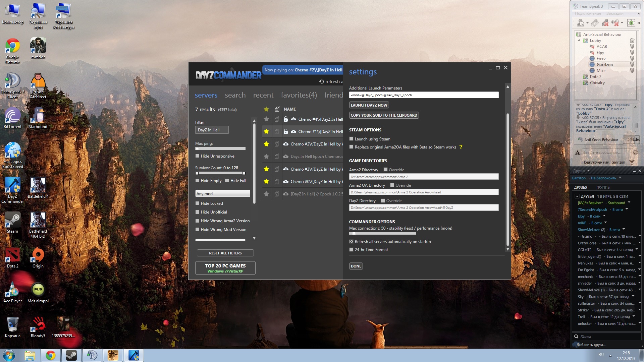Switch to the search tab
Image resolution: width=644 pixels, height=362 pixels.
coord(235,95)
